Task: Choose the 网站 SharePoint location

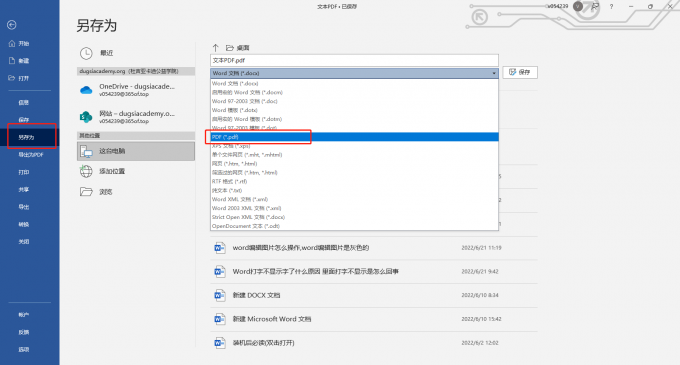Action: coord(136,117)
